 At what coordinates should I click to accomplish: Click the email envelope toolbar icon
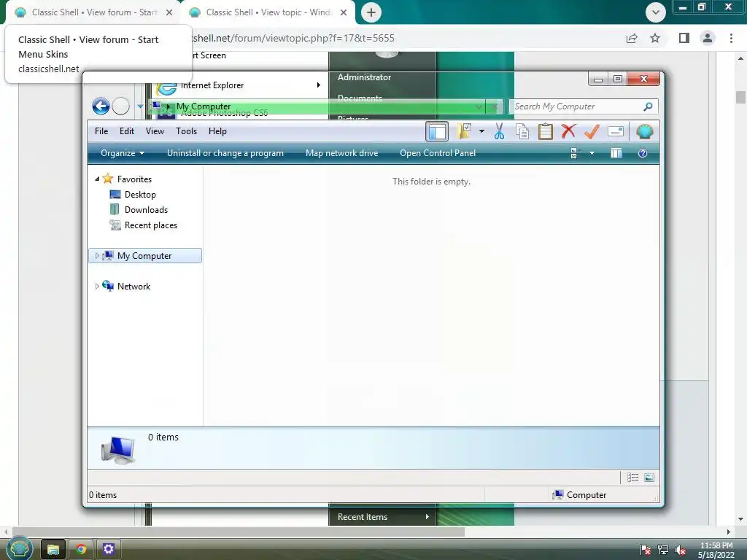pyautogui.click(x=616, y=131)
